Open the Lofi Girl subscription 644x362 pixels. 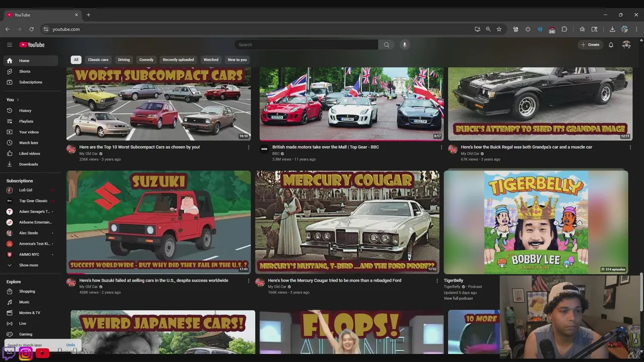tap(31, 190)
